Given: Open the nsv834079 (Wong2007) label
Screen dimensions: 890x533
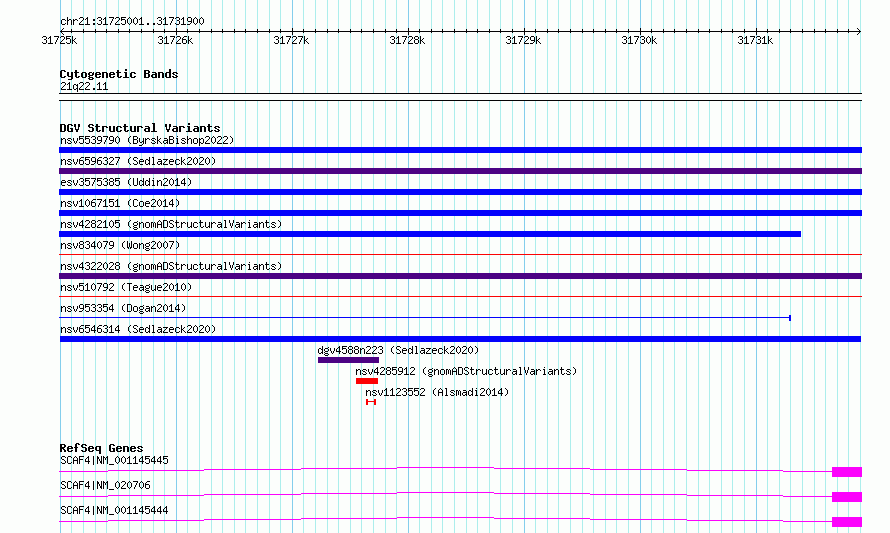Looking at the screenshot, I should 120,245.
